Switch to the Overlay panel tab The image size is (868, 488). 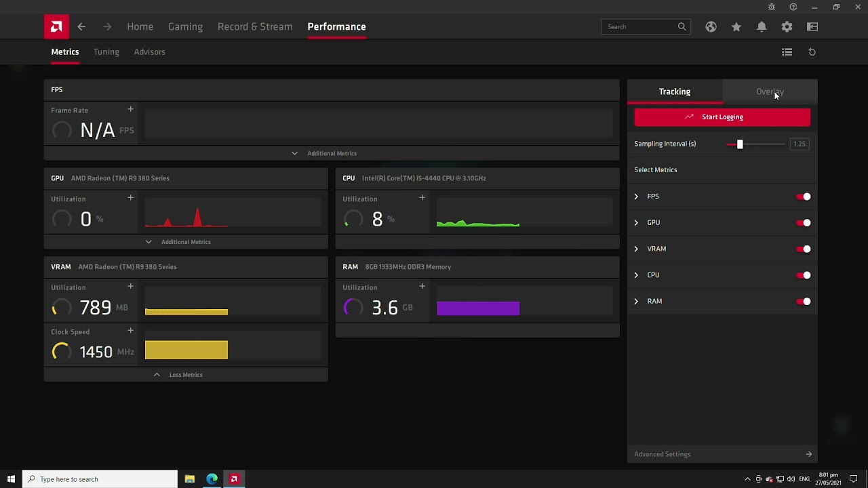(770, 91)
